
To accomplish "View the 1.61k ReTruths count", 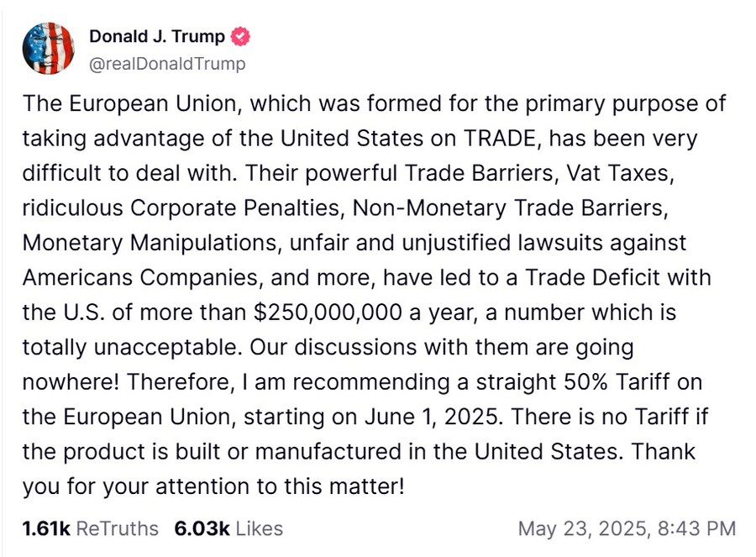I will pos(46,529).
